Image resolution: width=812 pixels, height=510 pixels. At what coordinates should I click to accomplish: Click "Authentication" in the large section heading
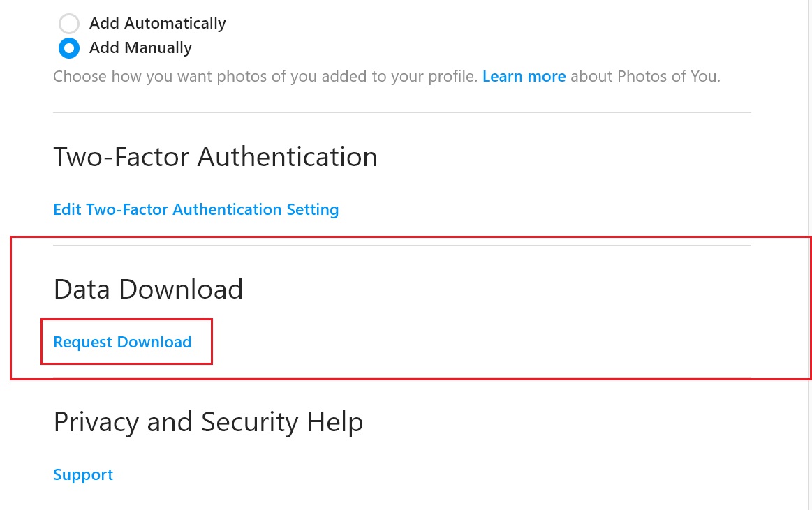pyautogui.click(x=287, y=157)
